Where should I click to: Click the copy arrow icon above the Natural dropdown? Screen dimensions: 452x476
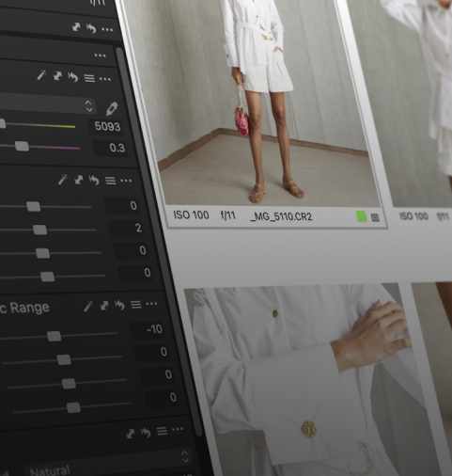click(131, 434)
